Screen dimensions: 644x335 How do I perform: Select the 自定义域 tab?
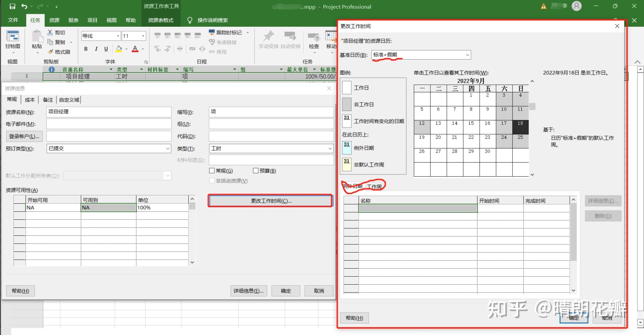point(69,100)
